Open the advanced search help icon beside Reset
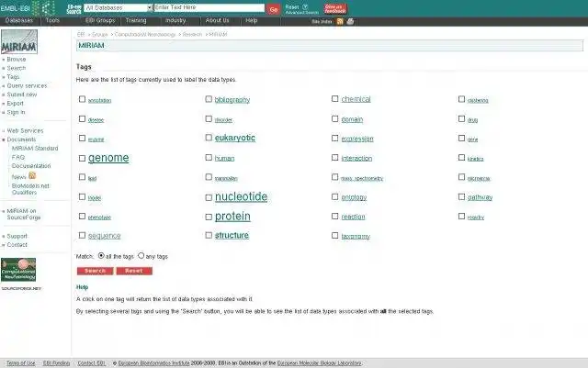This screenshot has width=588, height=368. point(305,6)
